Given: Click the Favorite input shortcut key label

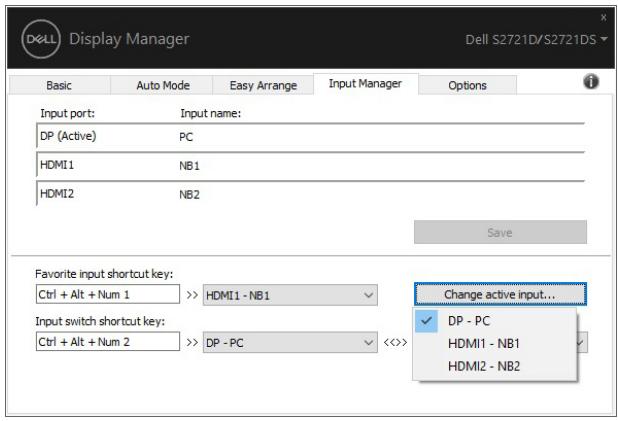Looking at the screenshot, I should [x=104, y=274].
